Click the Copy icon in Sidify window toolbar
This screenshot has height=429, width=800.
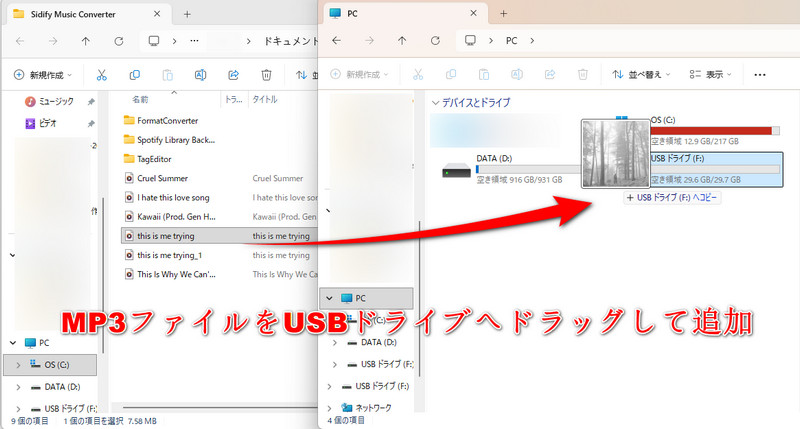(135, 75)
